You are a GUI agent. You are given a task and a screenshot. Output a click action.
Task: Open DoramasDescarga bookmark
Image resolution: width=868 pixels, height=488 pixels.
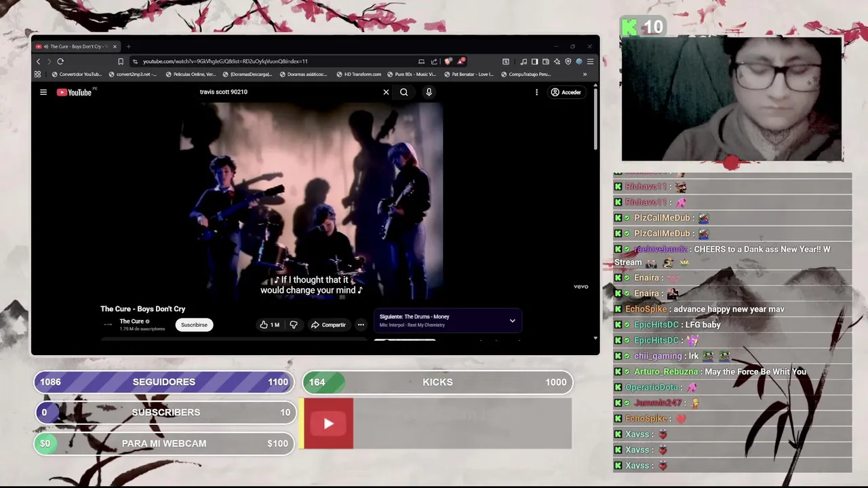[x=247, y=75]
